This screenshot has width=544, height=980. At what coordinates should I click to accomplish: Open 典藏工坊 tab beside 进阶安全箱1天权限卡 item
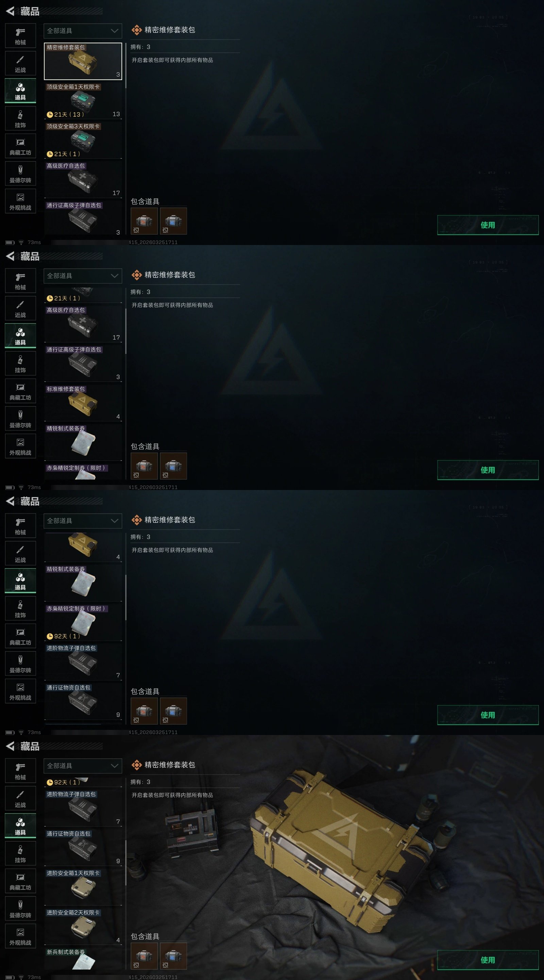20,881
